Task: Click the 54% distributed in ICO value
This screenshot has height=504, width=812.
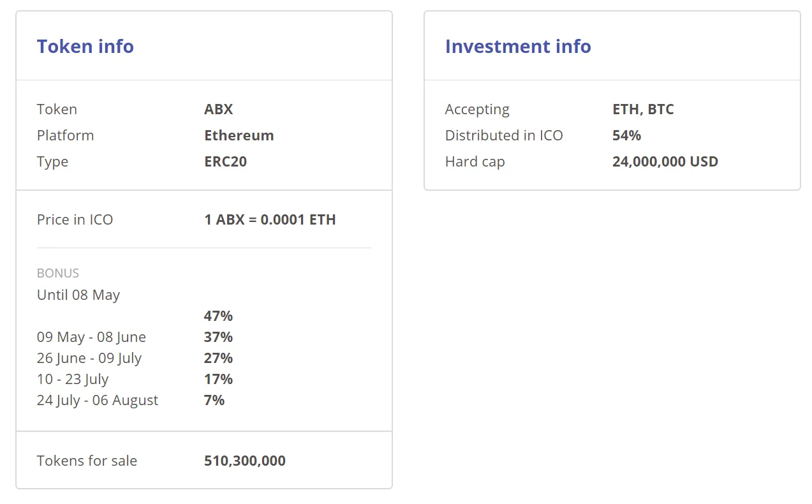Action: (626, 135)
